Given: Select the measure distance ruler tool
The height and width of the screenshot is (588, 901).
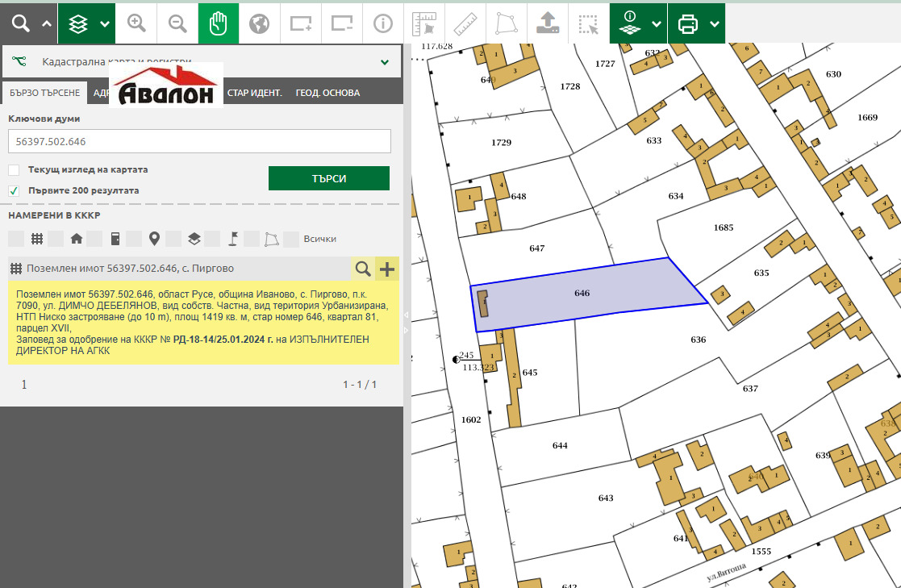Looking at the screenshot, I should pyautogui.click(x=465, y=23).
